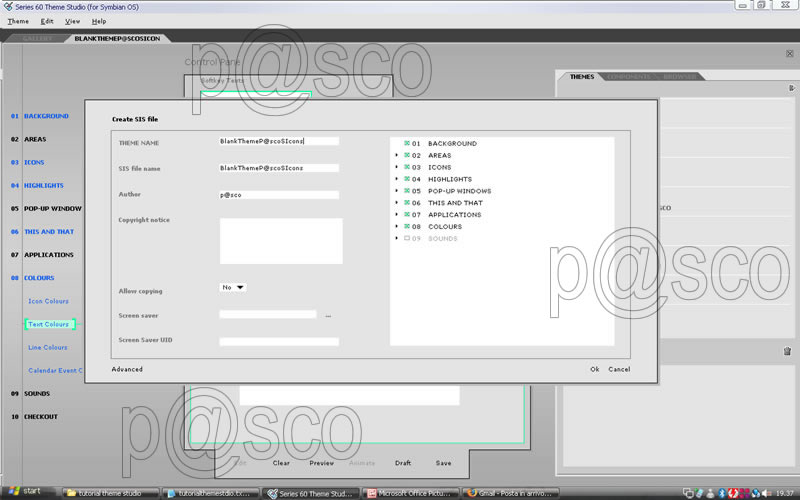
Task: Click the Screen saver path field
Action: pos(268,315)
